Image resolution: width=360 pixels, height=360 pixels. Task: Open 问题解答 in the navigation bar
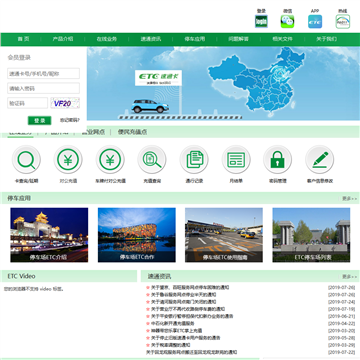(x=238, y=39)
